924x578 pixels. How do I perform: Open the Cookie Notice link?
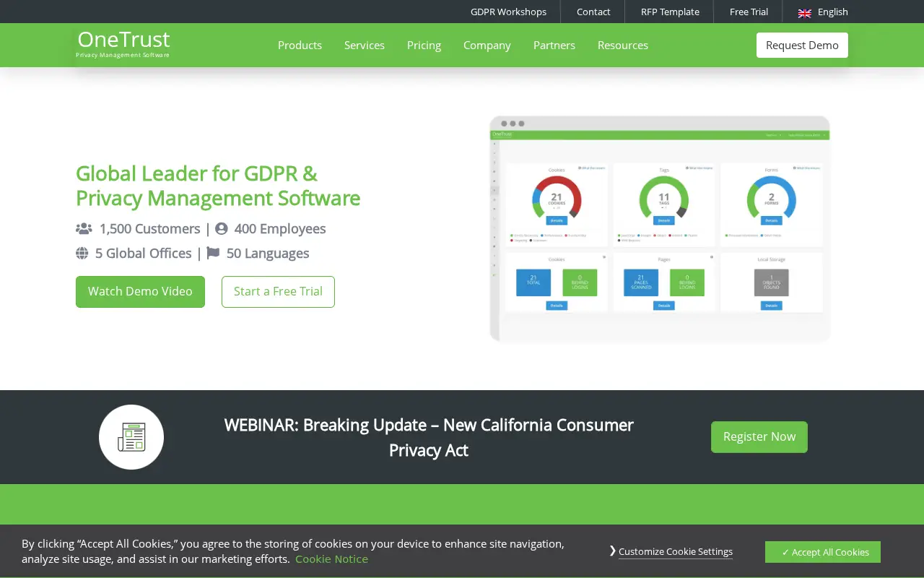[x=331, y=559]
